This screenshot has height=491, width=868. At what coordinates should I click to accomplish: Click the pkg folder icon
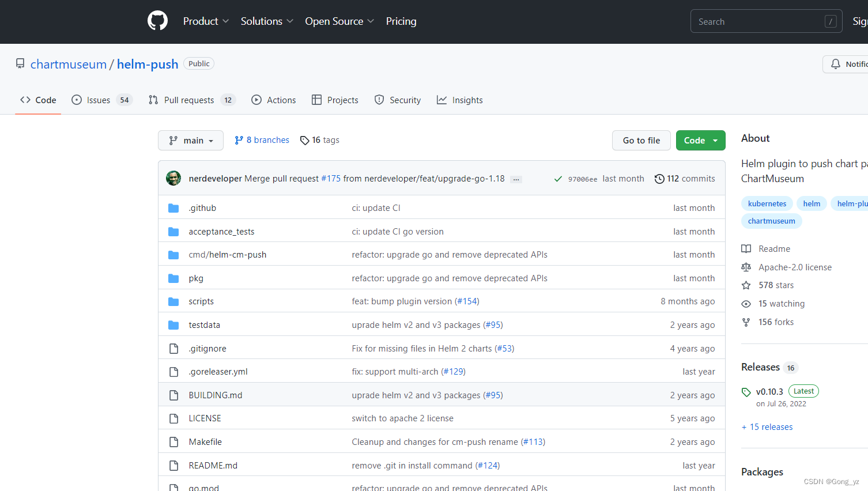tap(173, 278)
